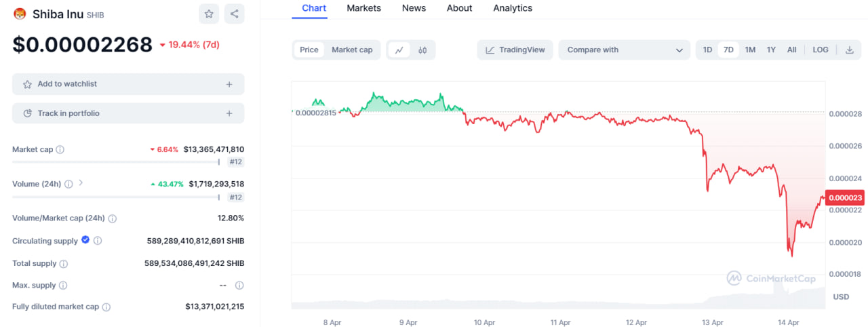Set chart range to 1D
The image size is (868, 327).
tap(707, 50)
